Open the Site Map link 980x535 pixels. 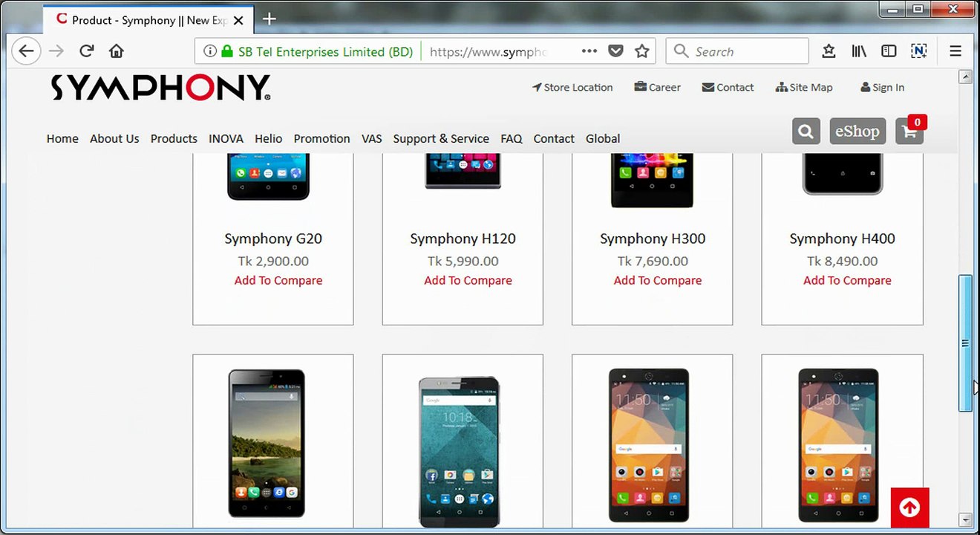(x=804, y=88)
